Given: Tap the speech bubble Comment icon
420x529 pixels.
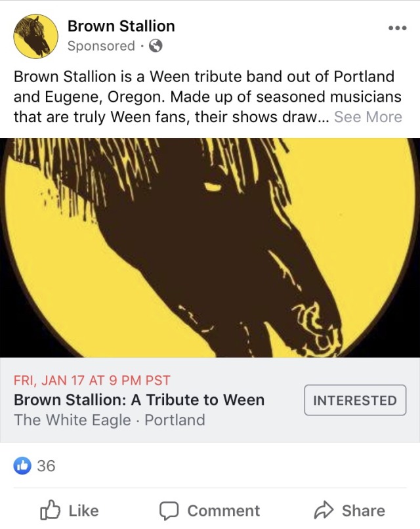Looking at the screenshot, I should coord(170,510).
